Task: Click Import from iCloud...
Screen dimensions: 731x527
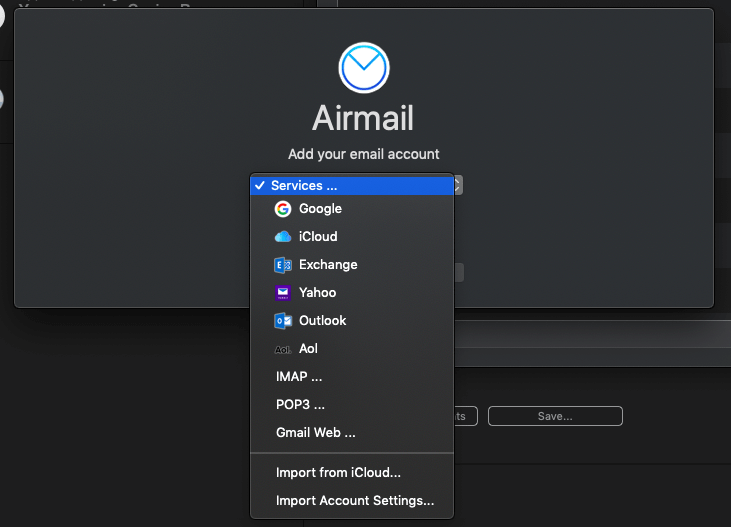Action: click(x=352, y=473)
